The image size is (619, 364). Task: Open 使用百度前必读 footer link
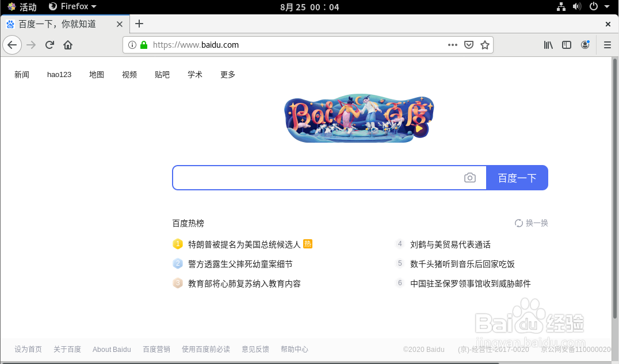(x=206, y=350)
